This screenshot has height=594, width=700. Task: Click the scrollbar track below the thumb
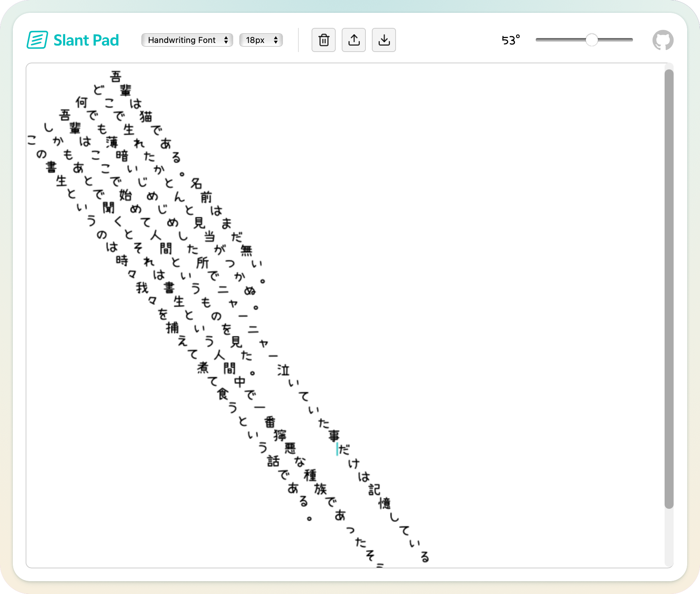pos(669,539)
